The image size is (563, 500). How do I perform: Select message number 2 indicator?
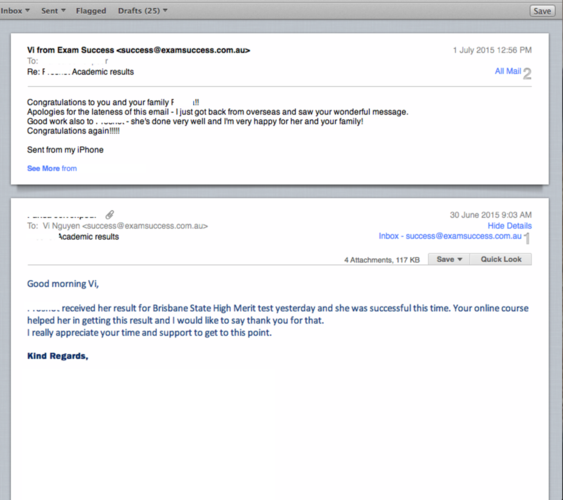coord(527,74)
